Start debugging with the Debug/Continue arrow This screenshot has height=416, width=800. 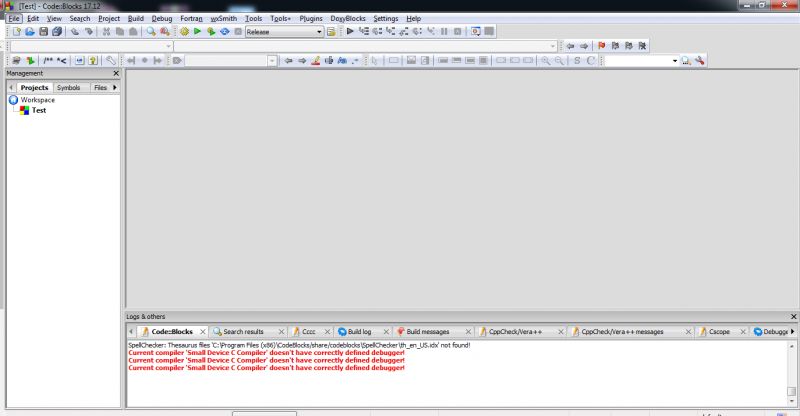[x=350, y=32]
